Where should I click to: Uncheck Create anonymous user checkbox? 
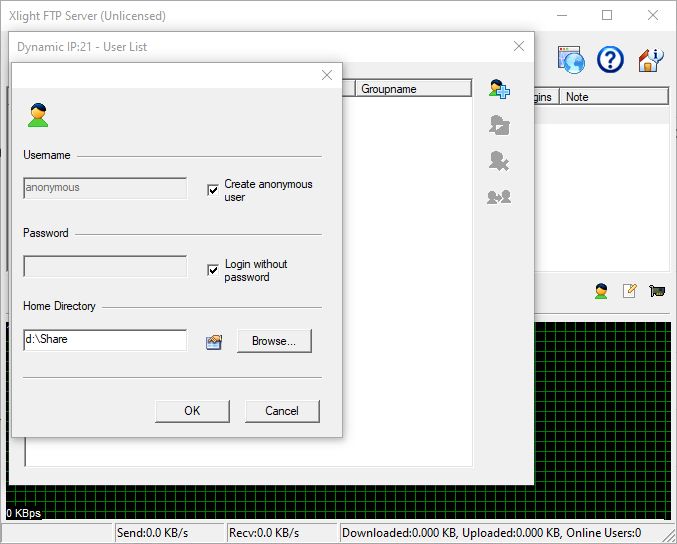click(x=213, y=190)
